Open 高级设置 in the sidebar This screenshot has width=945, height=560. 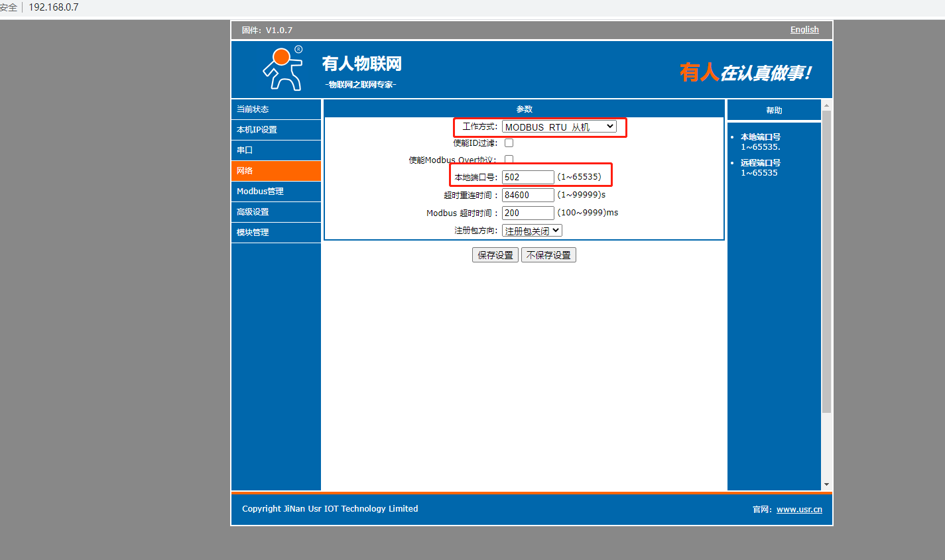pos(276,212)
